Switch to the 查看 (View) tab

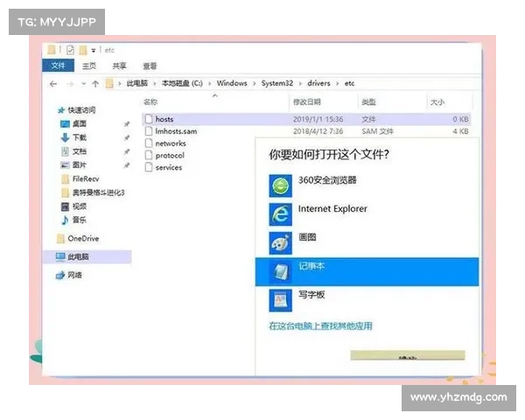pos(150,66)
